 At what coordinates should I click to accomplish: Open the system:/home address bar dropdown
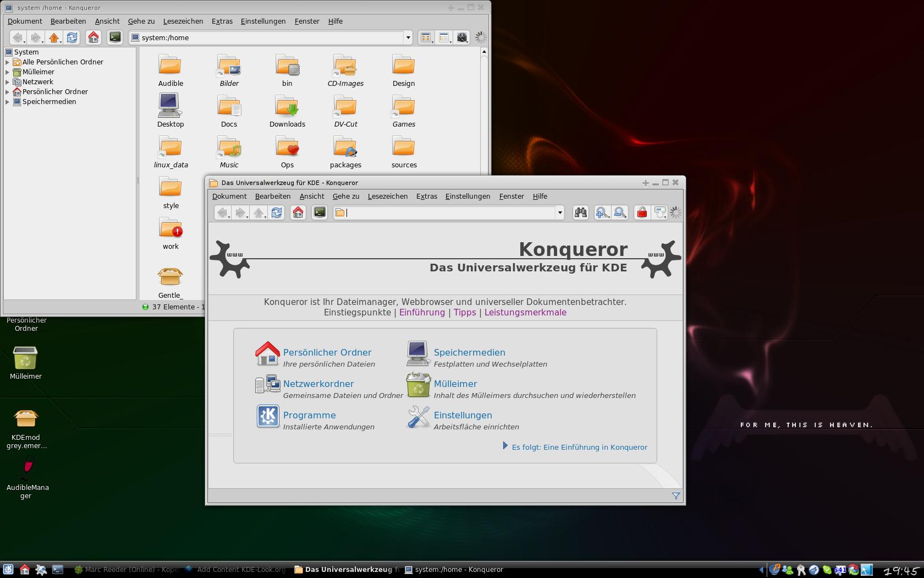click(x=408, y=37)
